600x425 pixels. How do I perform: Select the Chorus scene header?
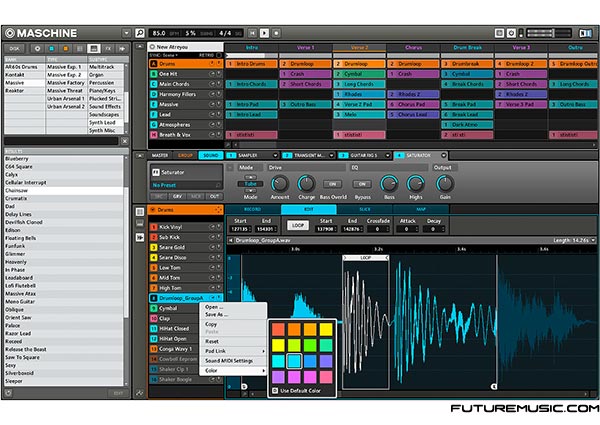click(x=413, y=48)
